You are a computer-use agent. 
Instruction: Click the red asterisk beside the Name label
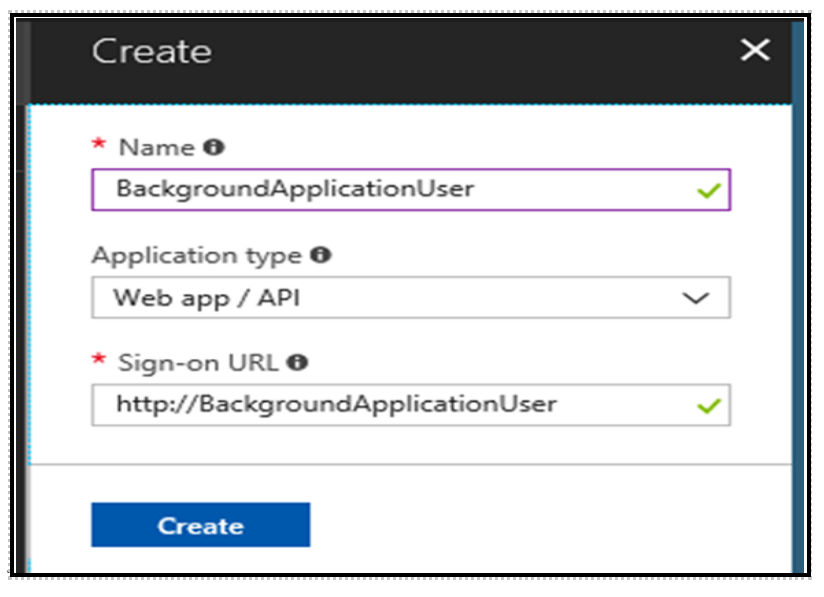(102, 145)
